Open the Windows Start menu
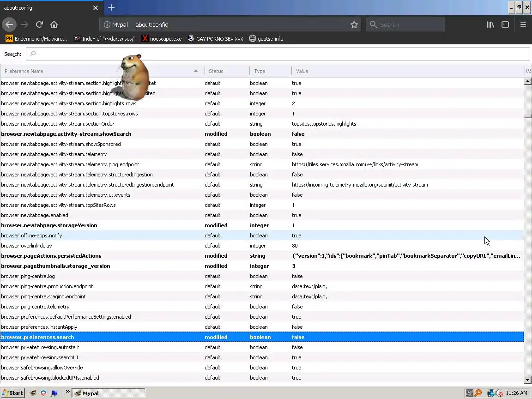 point(12,393)
